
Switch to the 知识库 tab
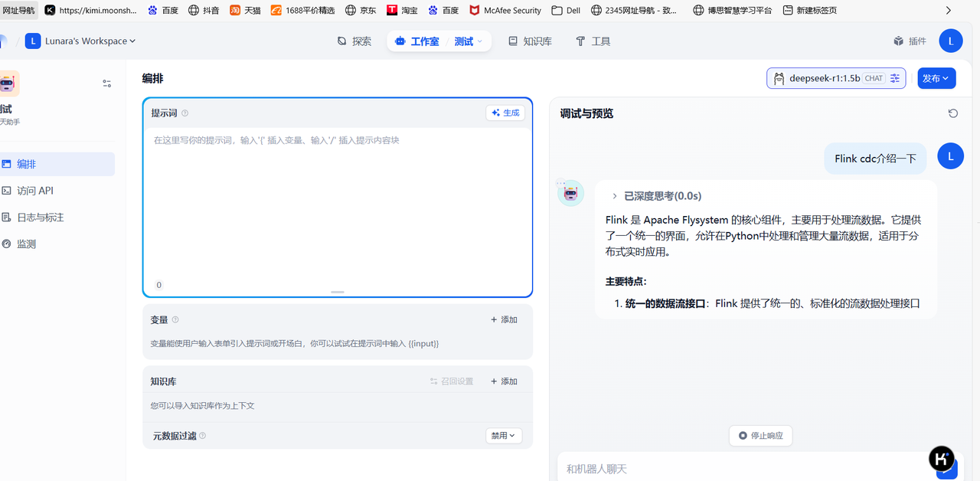coord(529,41)
